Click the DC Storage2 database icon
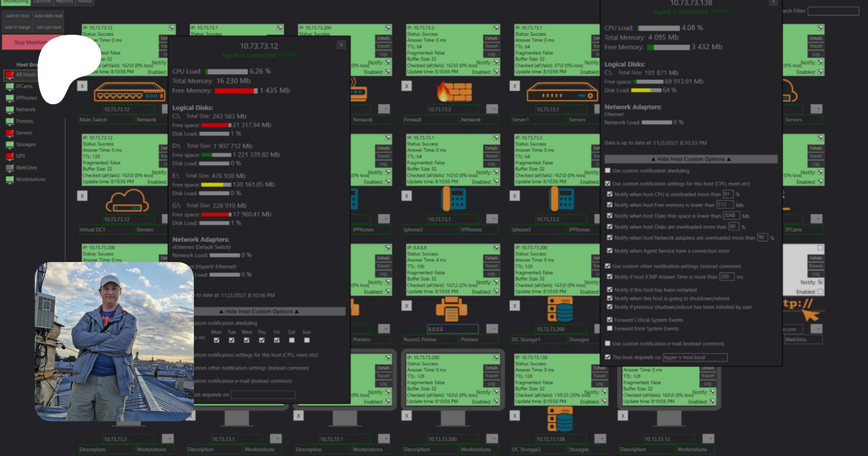868x456 pixels. [560, 419]
